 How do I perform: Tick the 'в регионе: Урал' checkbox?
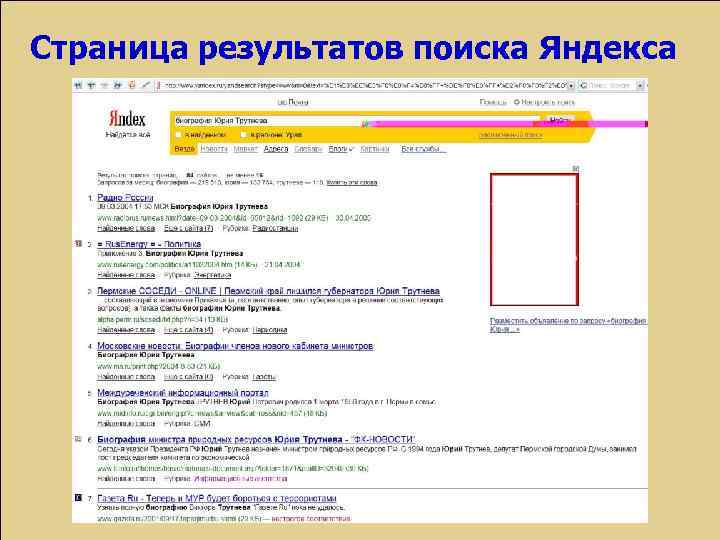pos(243,135)
